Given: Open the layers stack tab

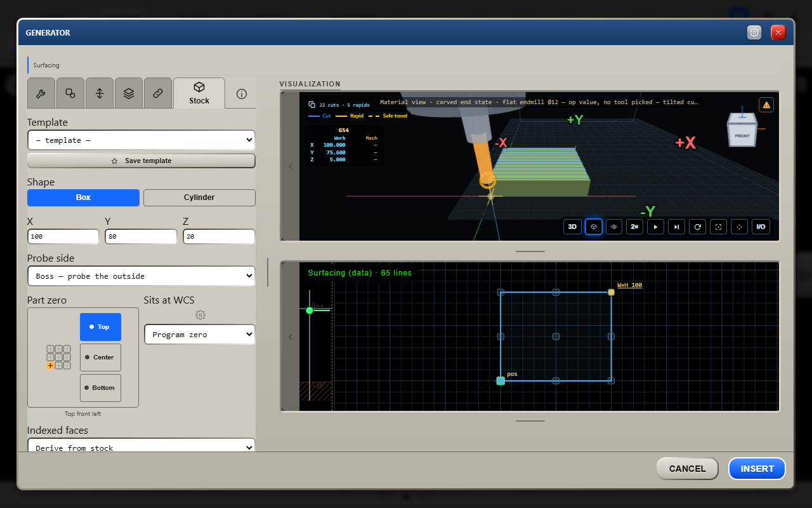Looking at the screenshot, I should (129, 93).
